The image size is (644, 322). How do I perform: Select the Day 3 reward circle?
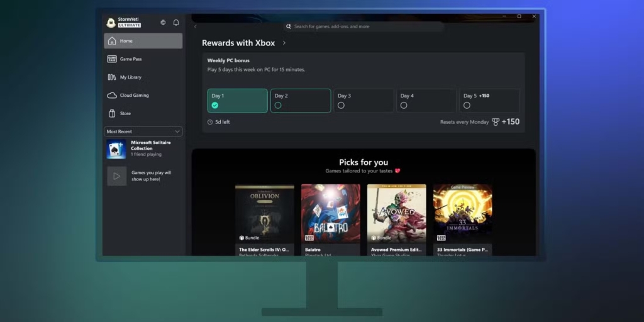[341, 106]
